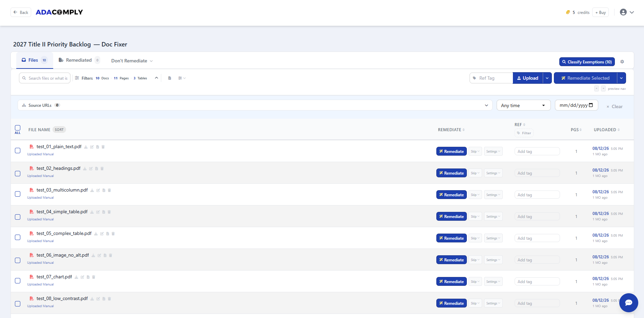644x318 pixels.
Task: Select the checkbox for test_02_headings.pdf
Action: (x=18, y=174)
